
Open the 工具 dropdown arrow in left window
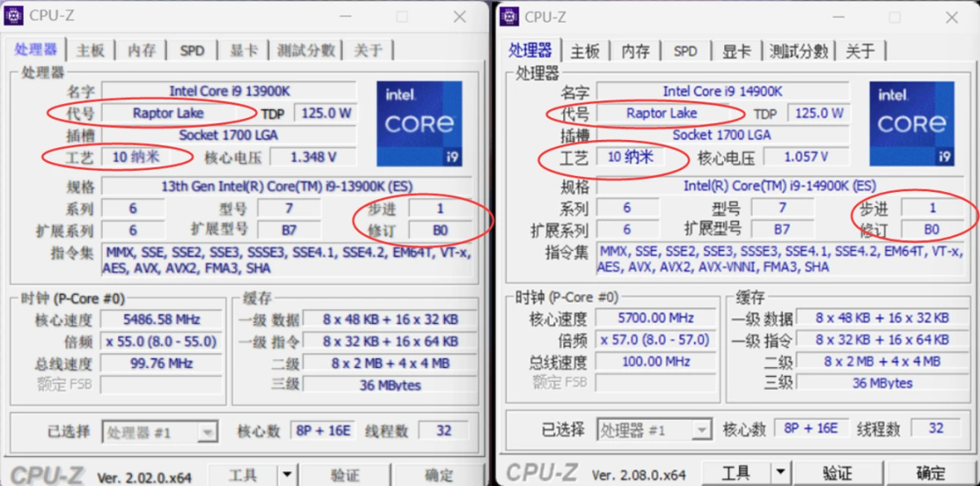[287, 475]
